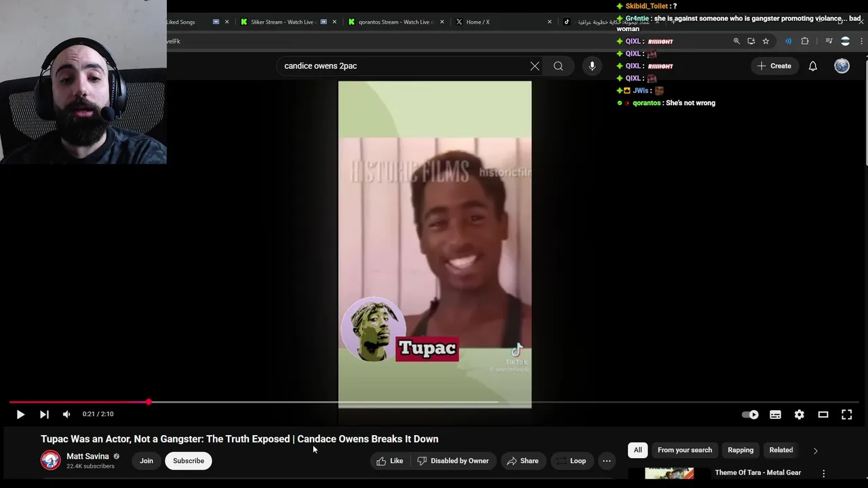This screenshot has height=488, width=868.
Task: Toggle the Loop button
Action: (570, 461)
